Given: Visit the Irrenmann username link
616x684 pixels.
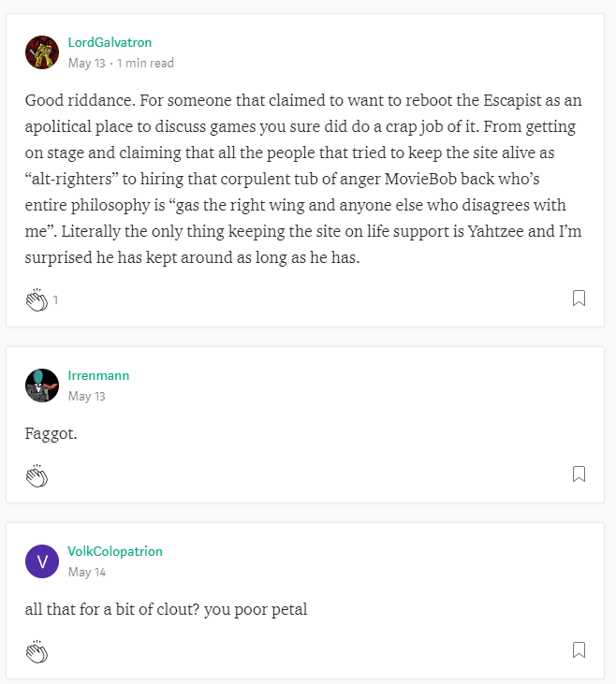Looking at the screenshot, I should (x=98, y=375).
